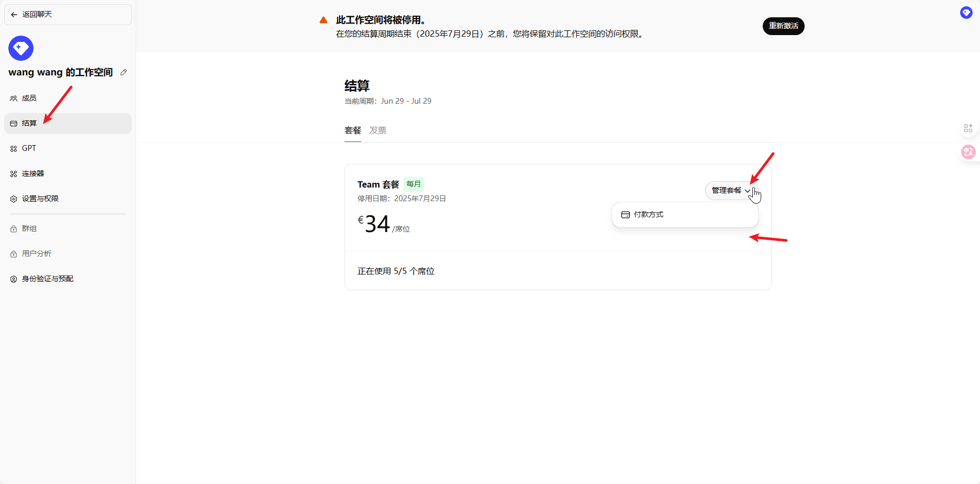The image size is (980, 484).
Task: Switch to the 发票 tab
Action: [x=377, y=130]
